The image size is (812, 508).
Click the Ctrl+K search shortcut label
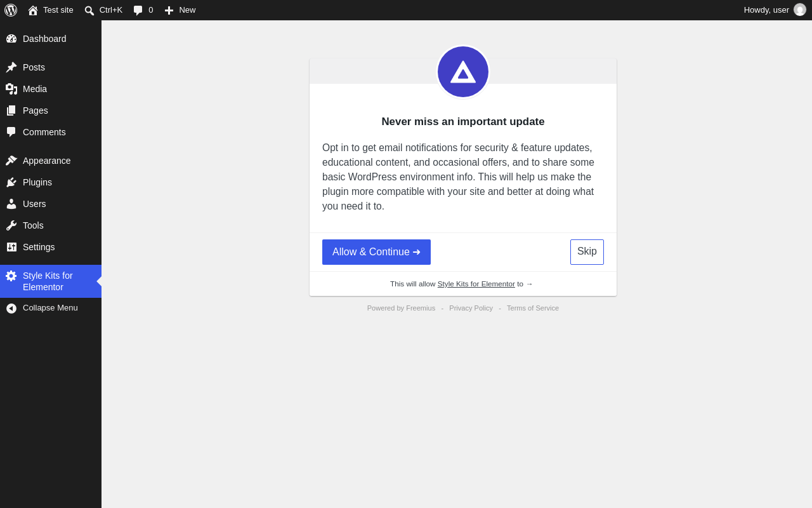[x=111, y=10]
